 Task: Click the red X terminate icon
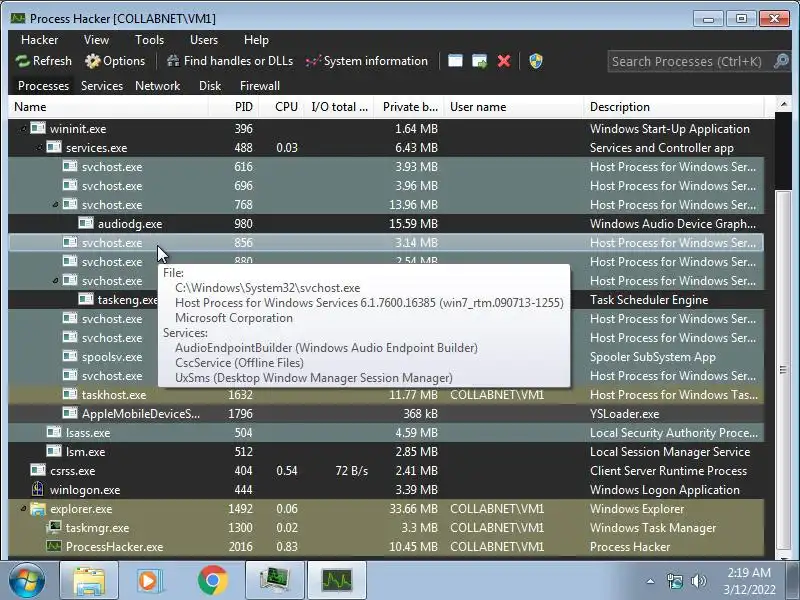[504, 61]
